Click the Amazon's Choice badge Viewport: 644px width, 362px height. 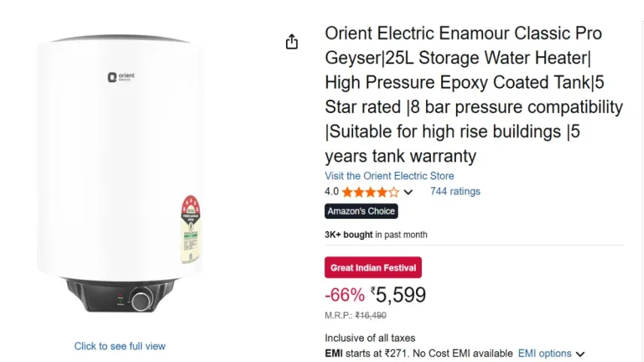pos(361,211)
